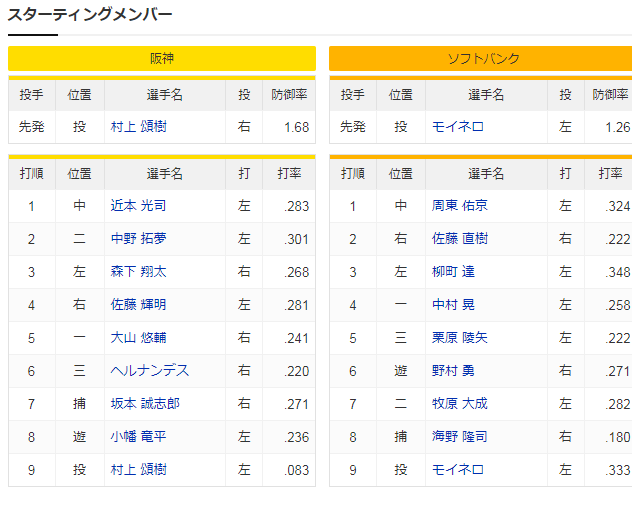632x505 pixels.
Task: Click batting average .281 for 佐藤 輝明
Action: pyautogui.click(x=297, y=305)
